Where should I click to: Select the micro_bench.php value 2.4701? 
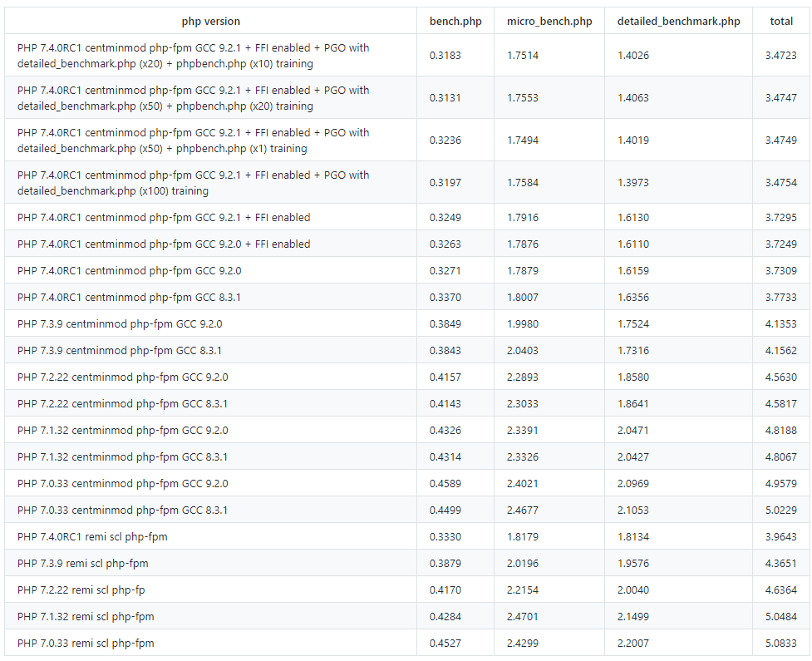click(523, 616)
